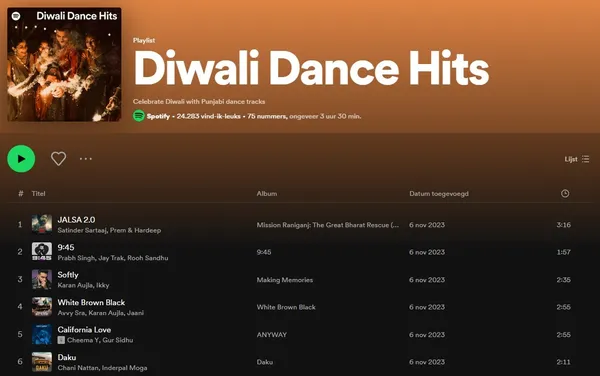The height and width of the screenshot is (376, 600).
Task: Click the 2:35 duration of Softly
Action: point(564,280)
